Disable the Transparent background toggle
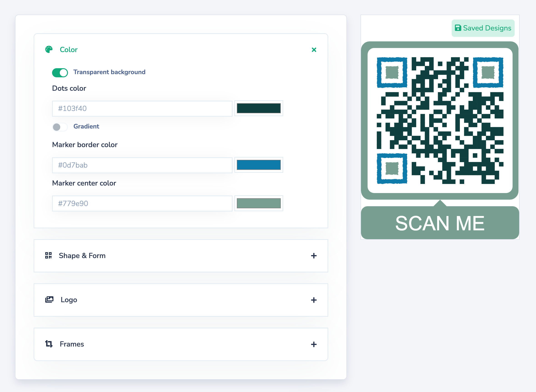 pos(60,73)
